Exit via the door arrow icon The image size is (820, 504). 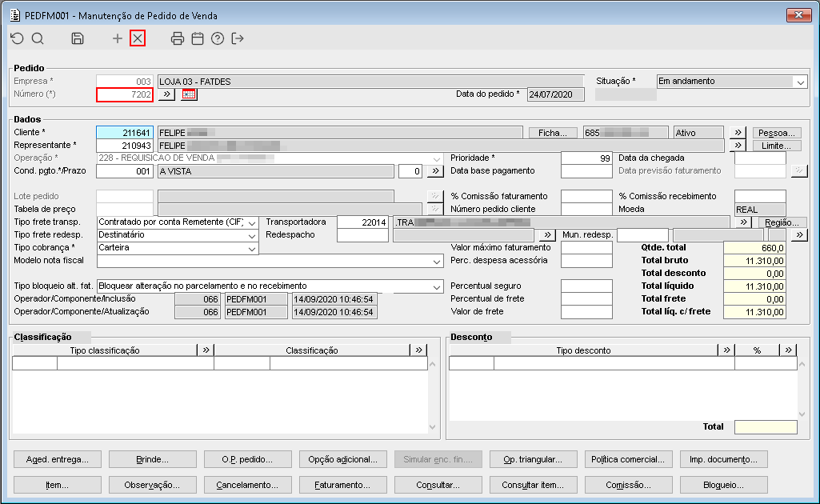pos(238,38)
